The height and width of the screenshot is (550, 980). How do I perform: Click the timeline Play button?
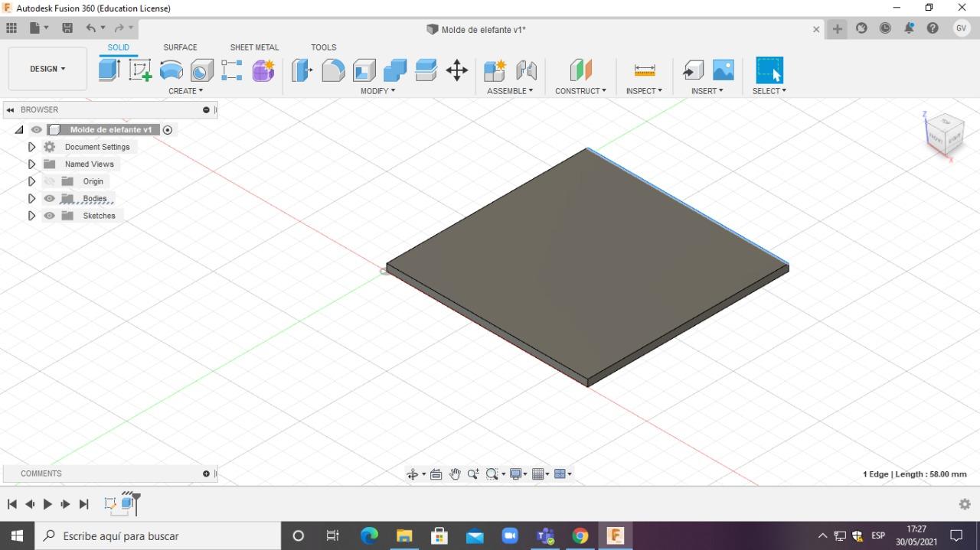click(47, 504)
